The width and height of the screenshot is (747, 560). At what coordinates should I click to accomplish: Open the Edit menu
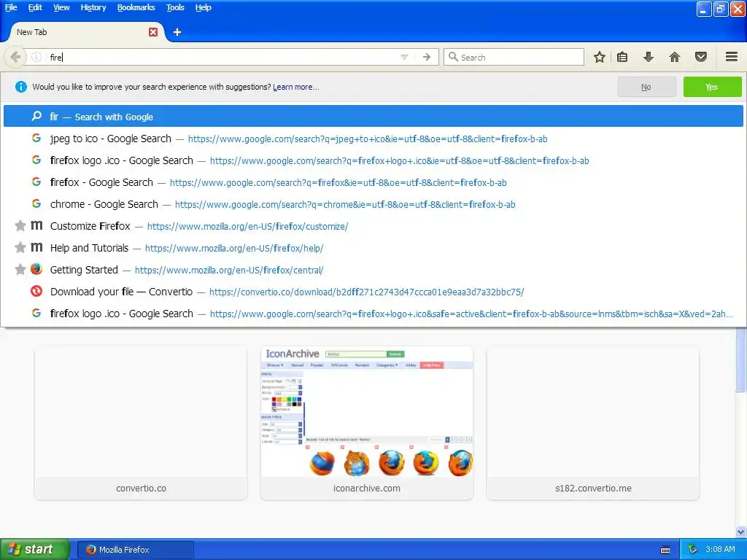[x=35, y=7]
